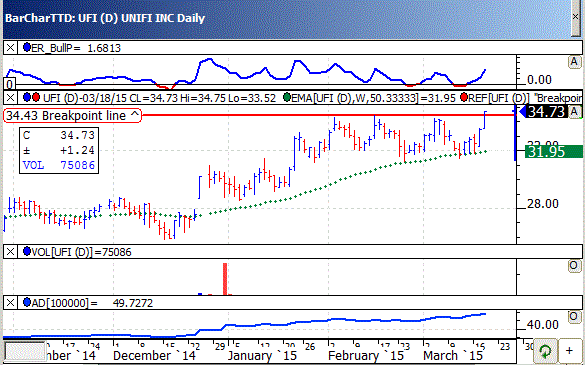Click the scroll box on the time axis
The image size is (585, 365).
pos(24,351)
